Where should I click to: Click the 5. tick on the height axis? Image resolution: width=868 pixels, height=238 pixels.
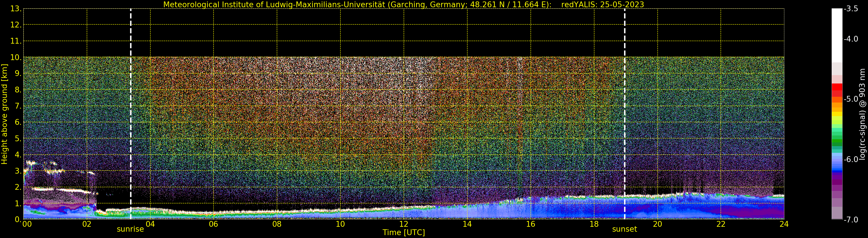tap(18, 138)
